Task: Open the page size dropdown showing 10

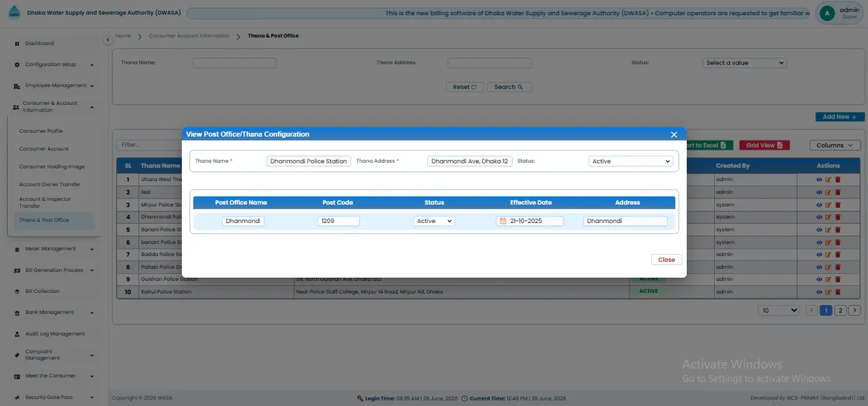Action: [778, 310]
